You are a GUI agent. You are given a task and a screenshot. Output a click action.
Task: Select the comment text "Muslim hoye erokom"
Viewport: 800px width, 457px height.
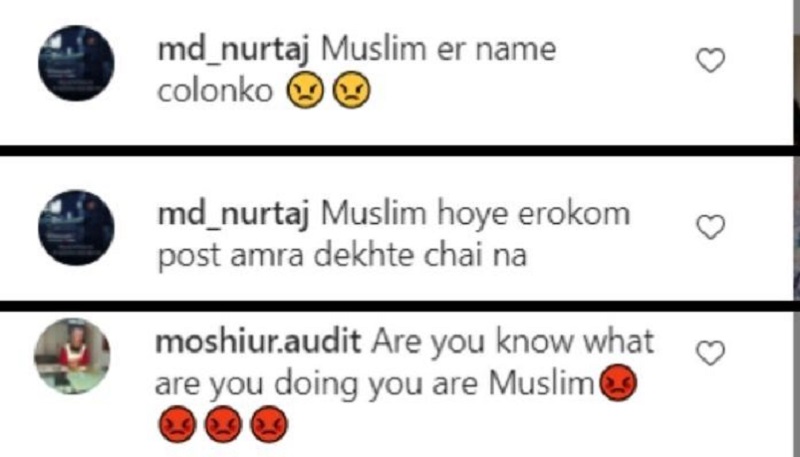pyautogui.click(x=475, y=214)
